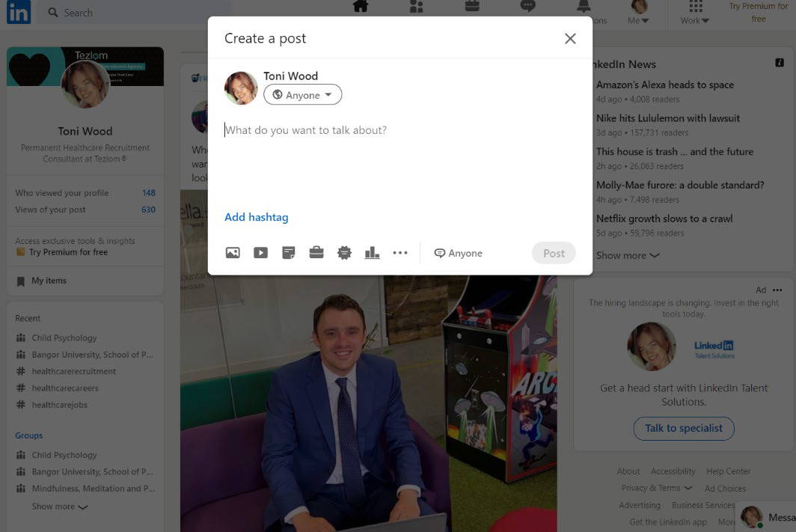Viewport: 796px width, 532px height.
Task: Expand the Work apps dropdown
Action: 695,13
